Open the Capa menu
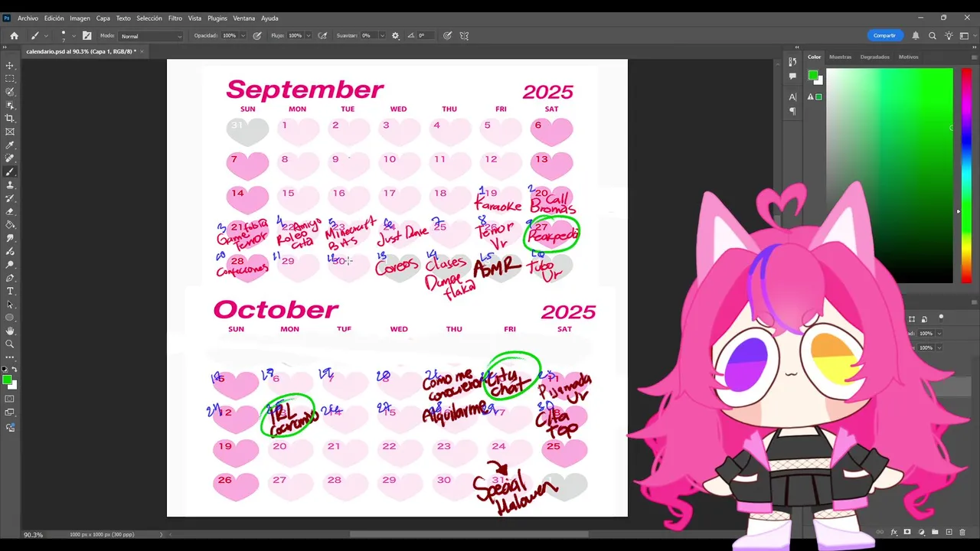The width and height of the screenshot is (980, 551). click(103, 18)
